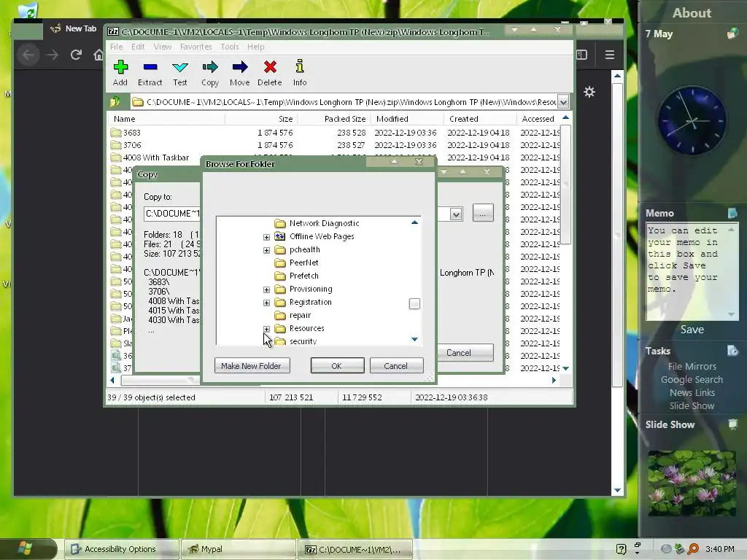Click the Windows Start button
This screenshot has width=747, height=560.
point(25,548)
